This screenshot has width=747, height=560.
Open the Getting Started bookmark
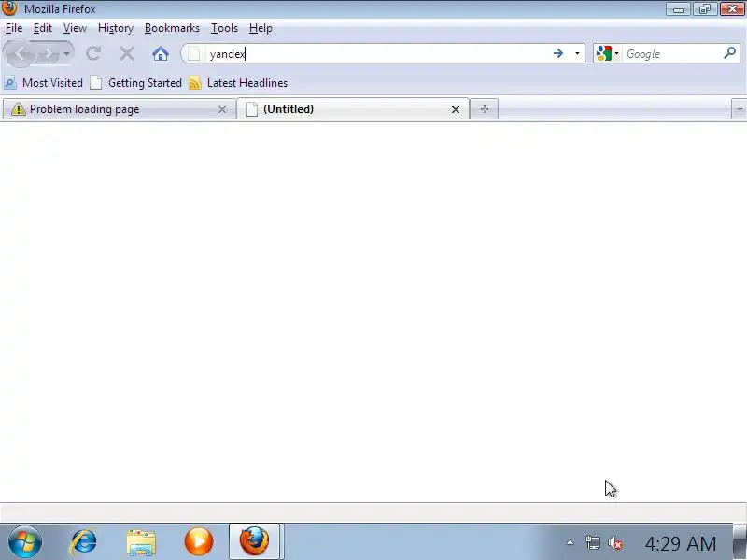136,83
